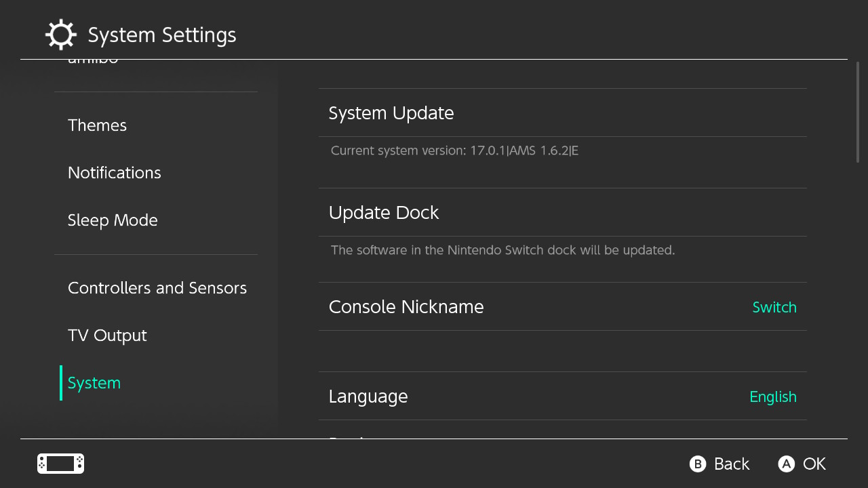Click the English language value
868x488 pixels.
pyautogui.click(x=772, y=397)
